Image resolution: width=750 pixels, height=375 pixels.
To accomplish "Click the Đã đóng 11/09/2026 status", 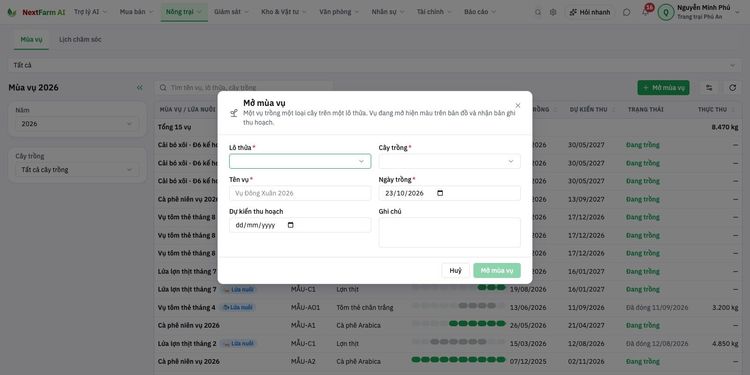I will tap(657, 308).
